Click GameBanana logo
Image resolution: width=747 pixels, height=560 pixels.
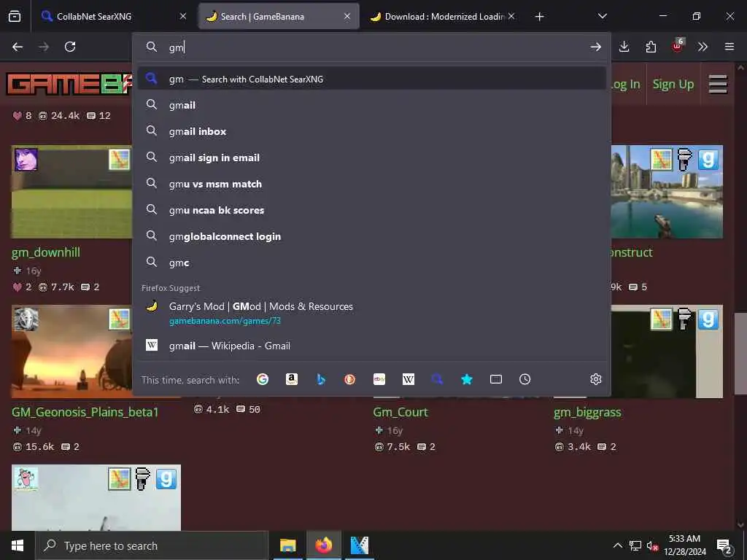(x=69, y=84)
